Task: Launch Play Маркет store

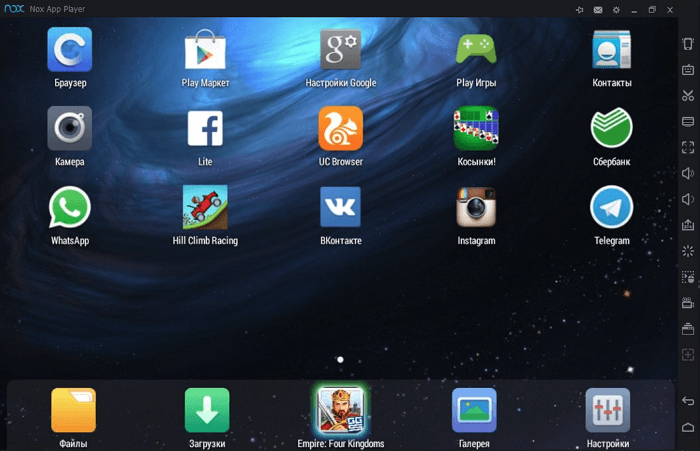Action: tap(205, 50)
